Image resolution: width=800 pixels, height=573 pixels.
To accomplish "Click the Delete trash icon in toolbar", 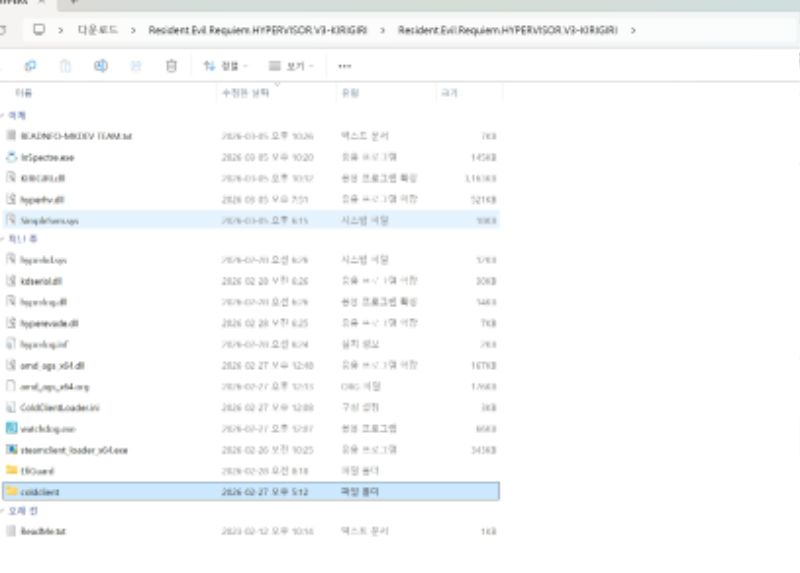I will coord(171,66).
